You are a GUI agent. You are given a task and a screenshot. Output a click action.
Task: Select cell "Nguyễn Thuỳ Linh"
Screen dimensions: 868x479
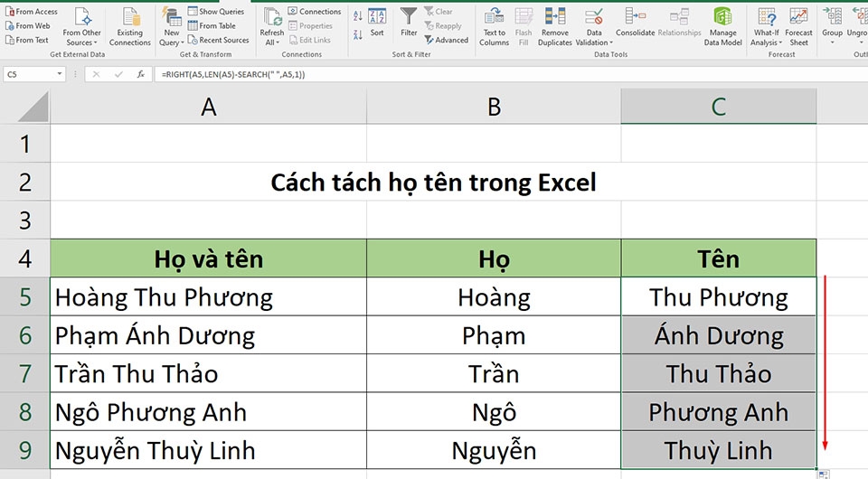coord(208,450)
